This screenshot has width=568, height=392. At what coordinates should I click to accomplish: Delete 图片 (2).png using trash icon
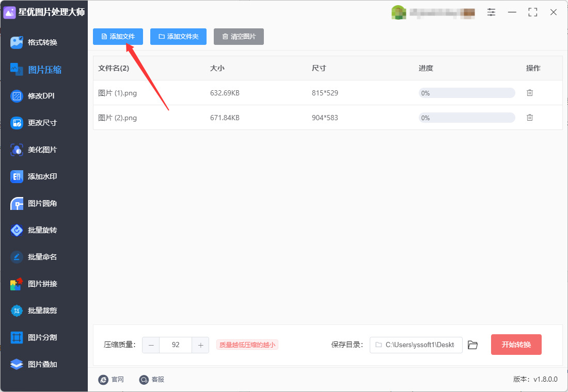530,117
